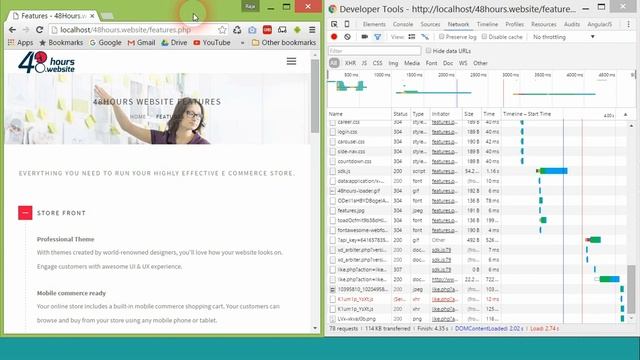Click the 48hours.website logo
This screenshot has width=640, height=360.
47,62
